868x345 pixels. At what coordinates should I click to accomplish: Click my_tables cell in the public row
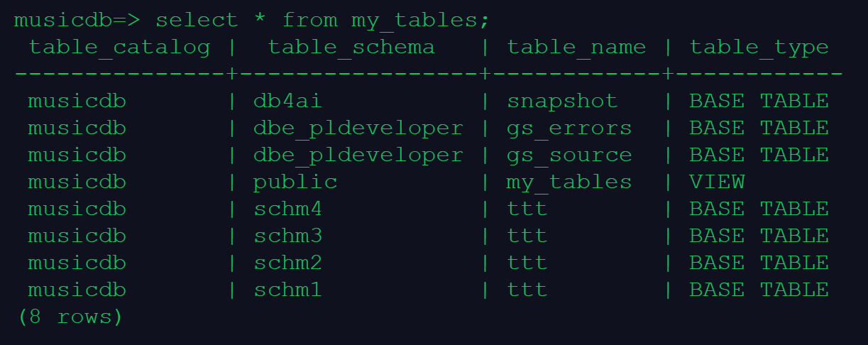point(568,182)
